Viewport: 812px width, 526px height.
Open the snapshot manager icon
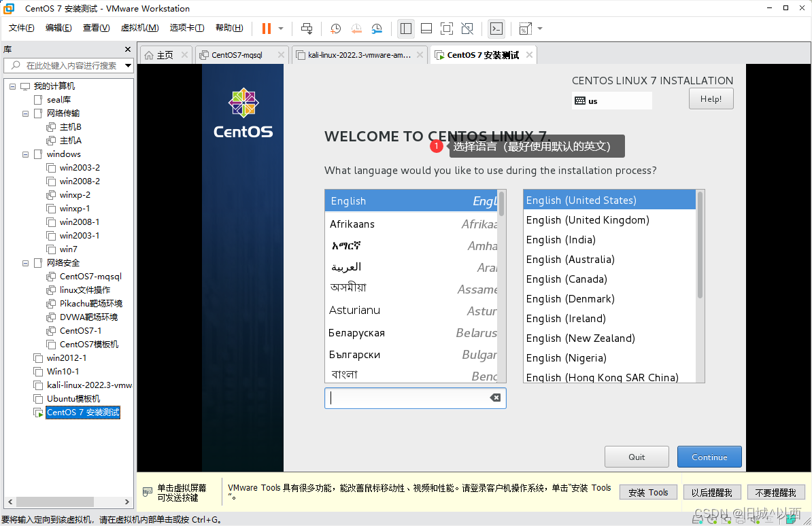point(377,29)
